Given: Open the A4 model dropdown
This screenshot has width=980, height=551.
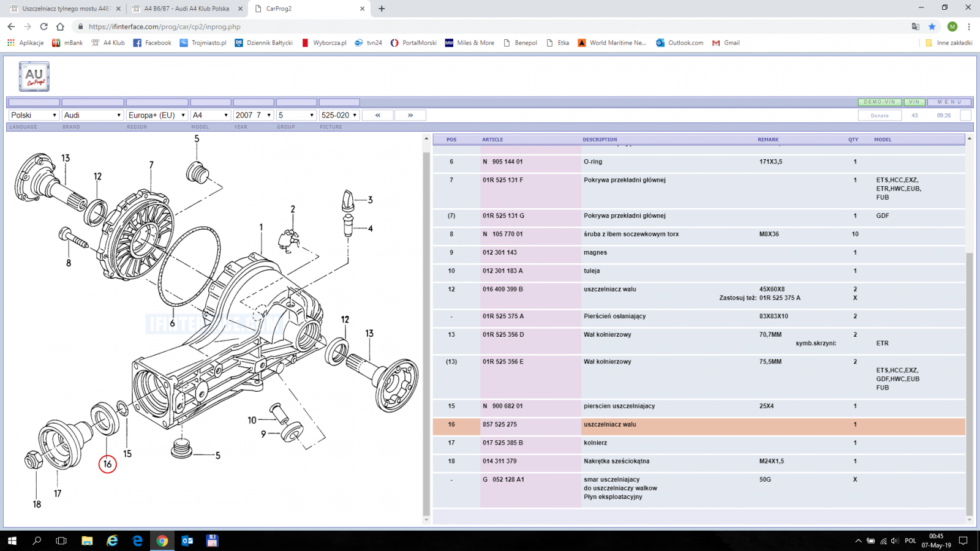Looking at the screenshot, I should pyautogui.click(x=210, y=115).
